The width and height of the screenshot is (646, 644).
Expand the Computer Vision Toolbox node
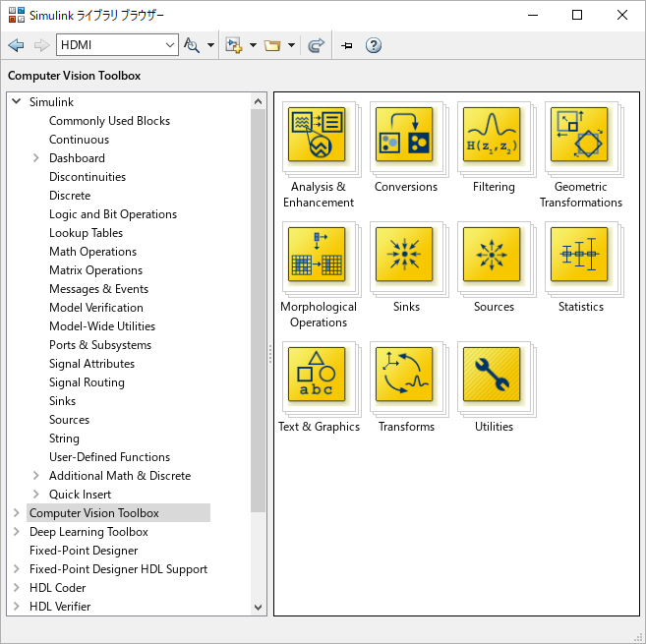pyautogui.click(x=16, y=512)
